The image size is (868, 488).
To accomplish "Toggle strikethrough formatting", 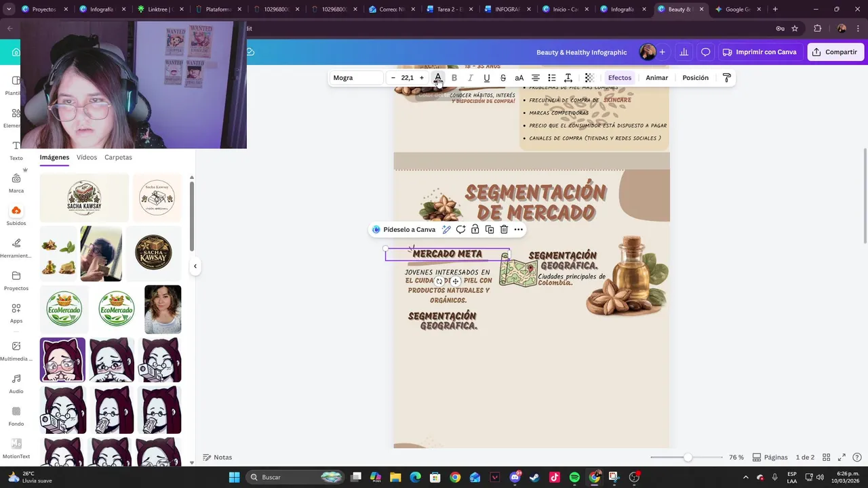I will pyautogui.click(x=503, y=78).
